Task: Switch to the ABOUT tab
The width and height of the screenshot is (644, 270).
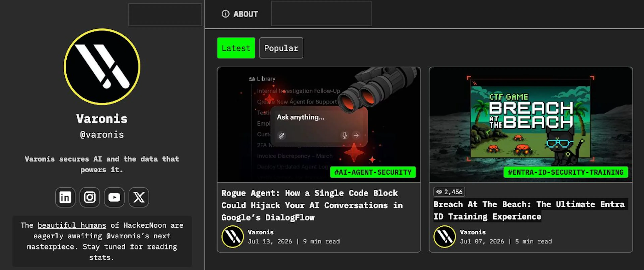Action: (240, 14)
